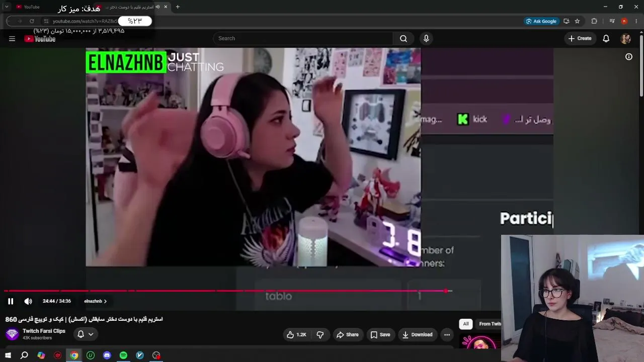Click the Ask Google lens button
644x362 pixels.
541,21
